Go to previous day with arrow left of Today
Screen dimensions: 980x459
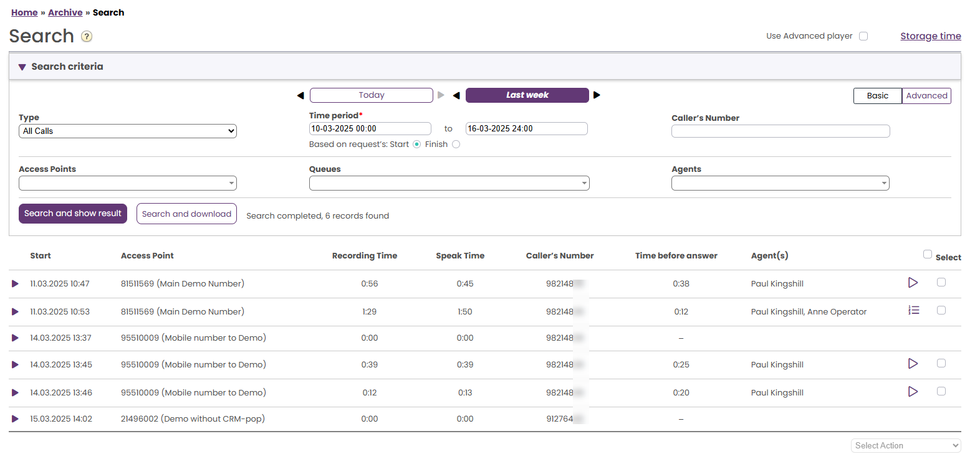pos(300,96)
